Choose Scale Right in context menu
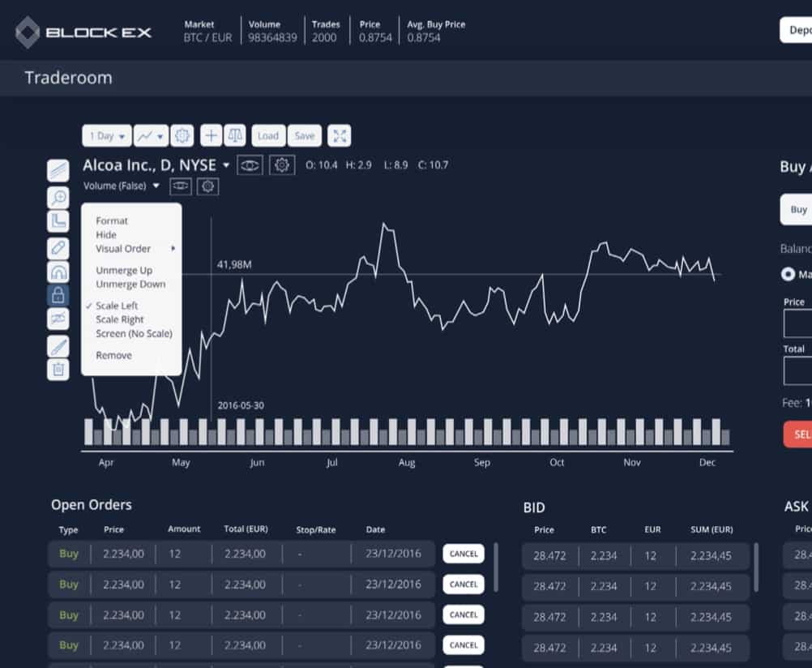This screenshot has height=668, width=812. point(120,319)
